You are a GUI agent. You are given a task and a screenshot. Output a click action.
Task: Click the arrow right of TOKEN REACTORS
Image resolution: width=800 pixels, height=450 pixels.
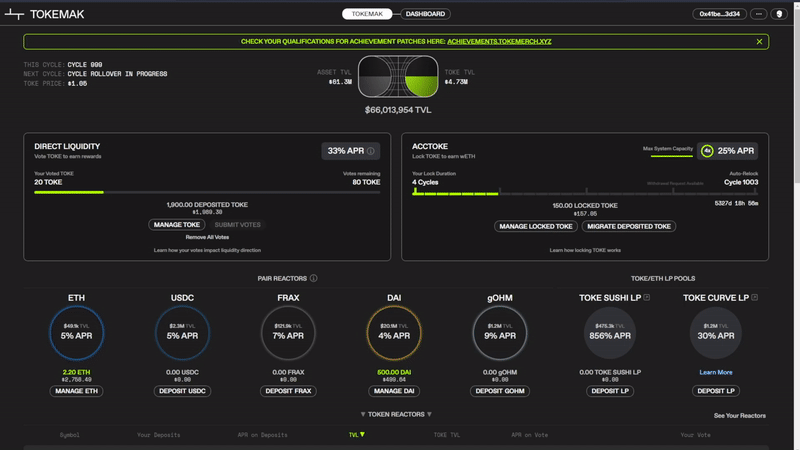[430, 414]
